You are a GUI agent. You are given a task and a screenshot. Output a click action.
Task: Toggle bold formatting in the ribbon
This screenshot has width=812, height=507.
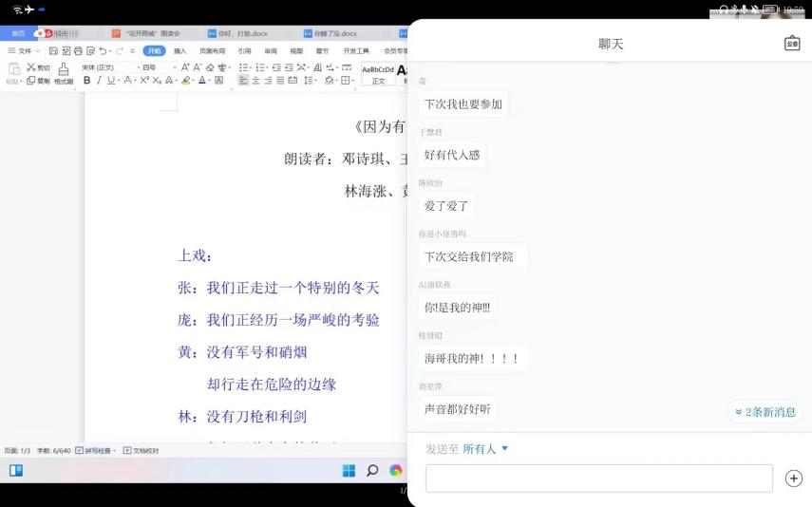[x=87, y=81]
